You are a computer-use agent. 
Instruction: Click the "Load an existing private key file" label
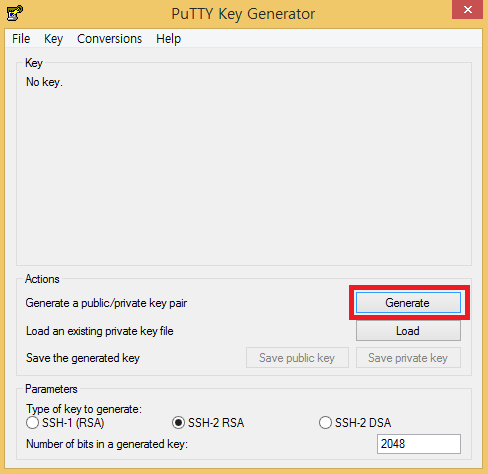(x=100, y=331)
